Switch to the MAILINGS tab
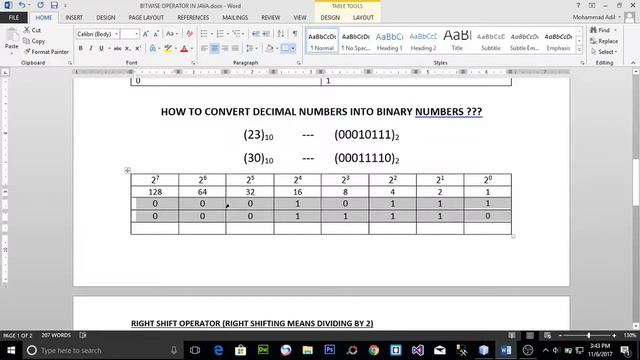 pyautogui.click(x=235, y=18)
